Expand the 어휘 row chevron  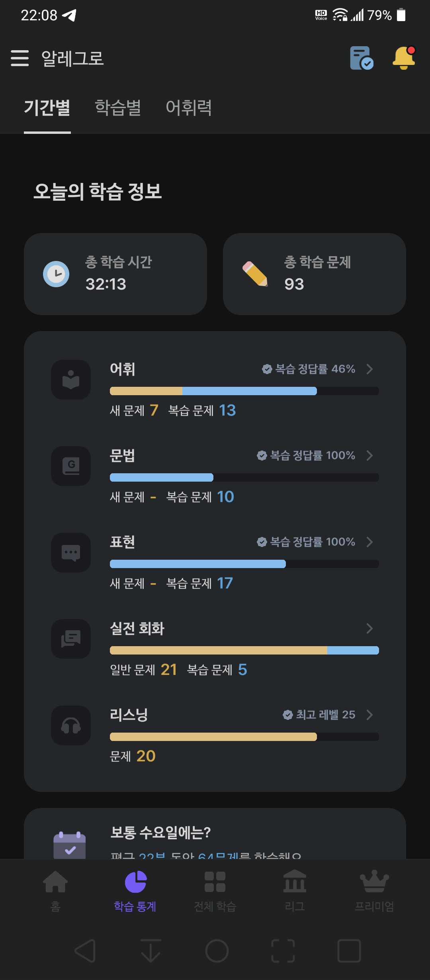click(369, 369)
